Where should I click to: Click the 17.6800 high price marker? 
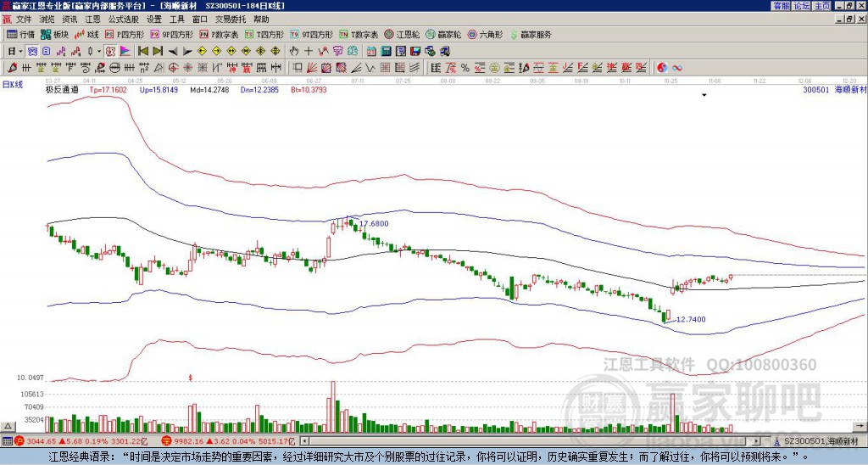(374, 224)
